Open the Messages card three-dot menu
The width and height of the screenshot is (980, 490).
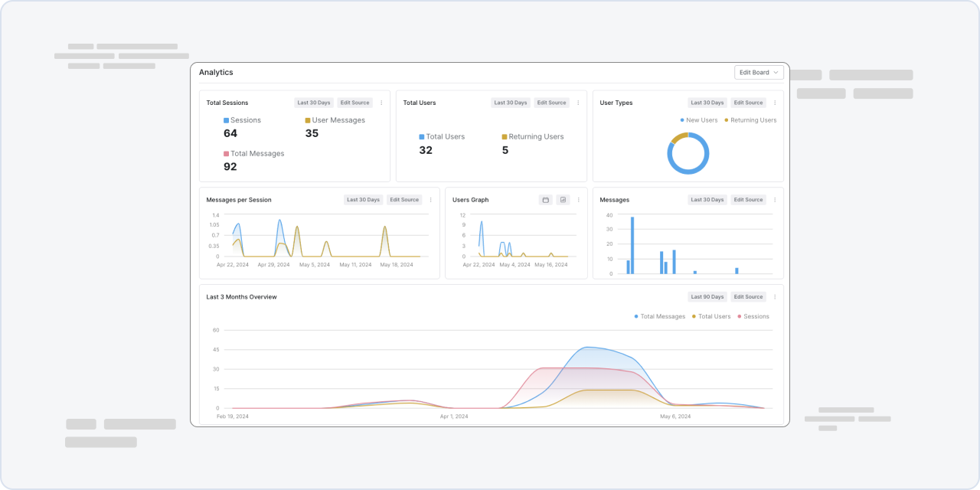(x=775, y=200)
